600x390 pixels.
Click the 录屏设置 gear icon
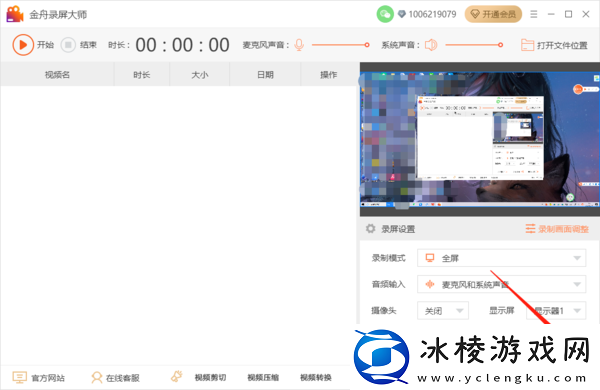(x=370, y=229)
